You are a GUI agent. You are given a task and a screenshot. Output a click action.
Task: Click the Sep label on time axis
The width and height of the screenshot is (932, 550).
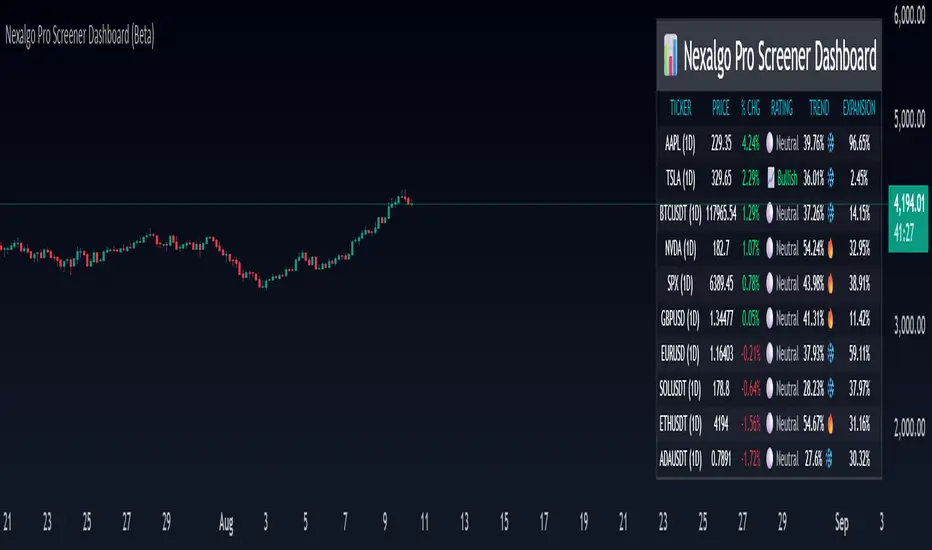click(x=842, y=523)
